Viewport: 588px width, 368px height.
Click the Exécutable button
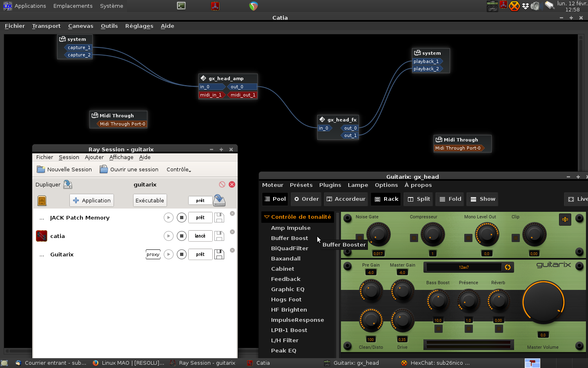[150, 200]
